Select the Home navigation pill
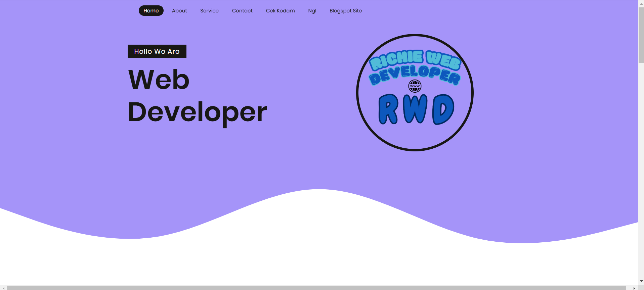The width and height of the screenshot is (644, 290). pyautogui.click(x=151, y=11)
